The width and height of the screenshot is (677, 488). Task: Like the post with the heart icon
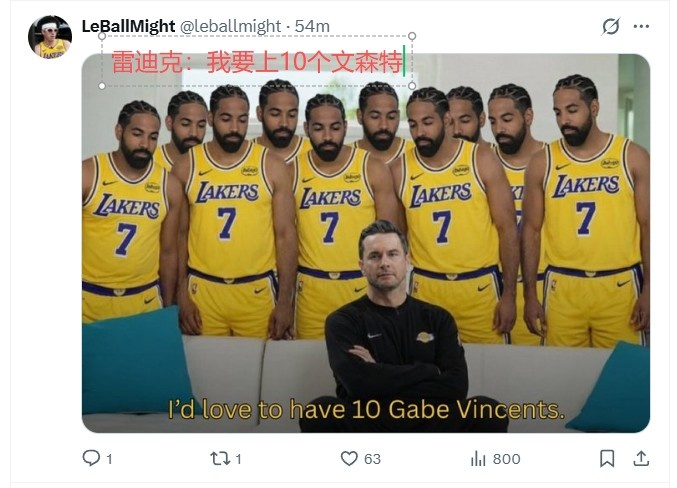point(349,458)
